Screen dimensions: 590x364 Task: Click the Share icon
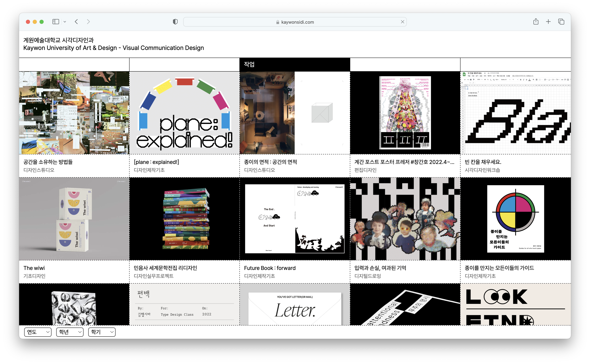536,22
